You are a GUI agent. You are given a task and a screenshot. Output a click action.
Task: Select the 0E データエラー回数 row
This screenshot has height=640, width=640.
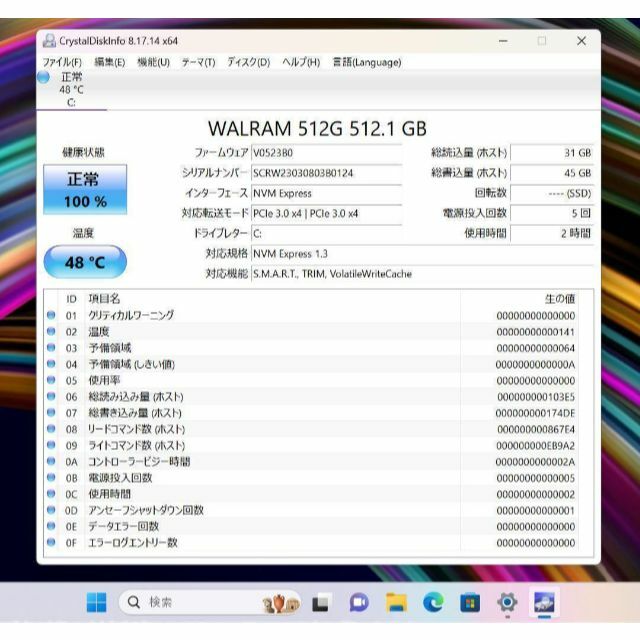pos(312,527)
